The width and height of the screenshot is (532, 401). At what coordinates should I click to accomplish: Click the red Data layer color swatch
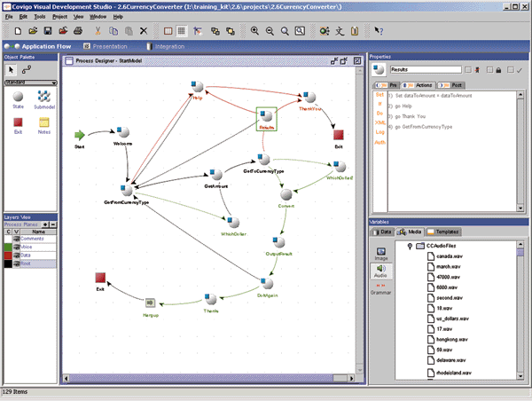[7, 256]
